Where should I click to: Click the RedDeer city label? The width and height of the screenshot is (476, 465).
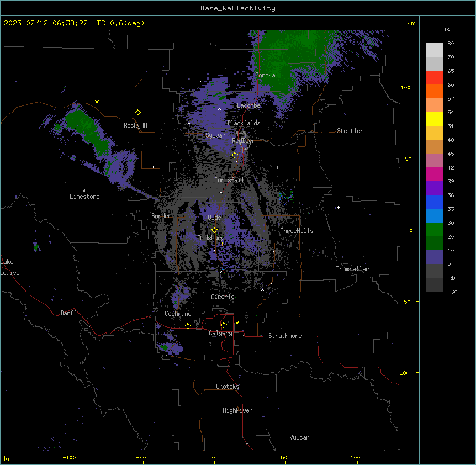click(x=243, y=141)
